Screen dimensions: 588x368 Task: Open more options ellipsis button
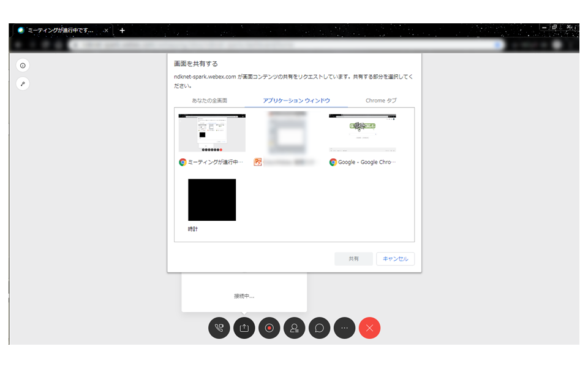tap(345, 328)
